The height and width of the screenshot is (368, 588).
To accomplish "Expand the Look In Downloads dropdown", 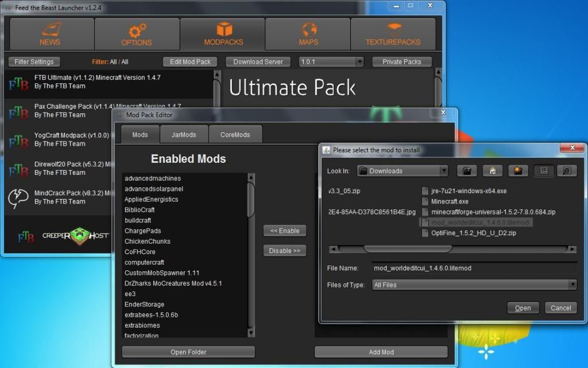I will [403, 171].
